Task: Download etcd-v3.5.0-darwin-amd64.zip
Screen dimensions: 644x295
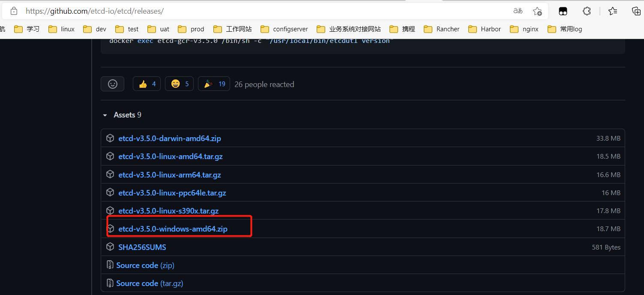Action: [x=170, y=138]
